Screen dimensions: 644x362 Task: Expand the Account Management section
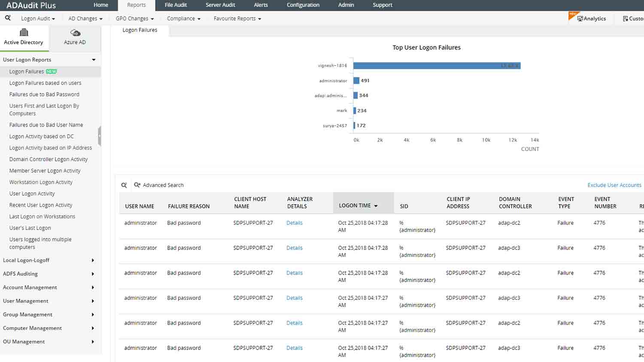click(x=92, y=287)
